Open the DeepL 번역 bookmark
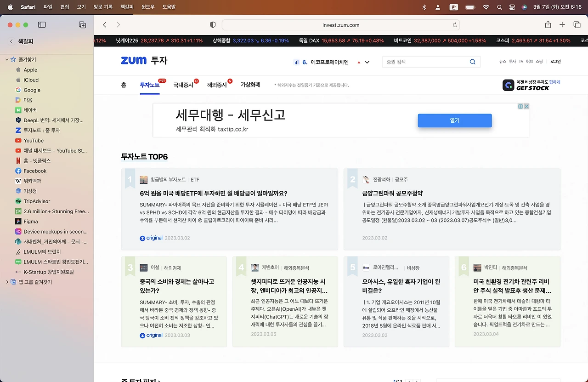Screen dimensions: 588x382 tap(49, 120)
